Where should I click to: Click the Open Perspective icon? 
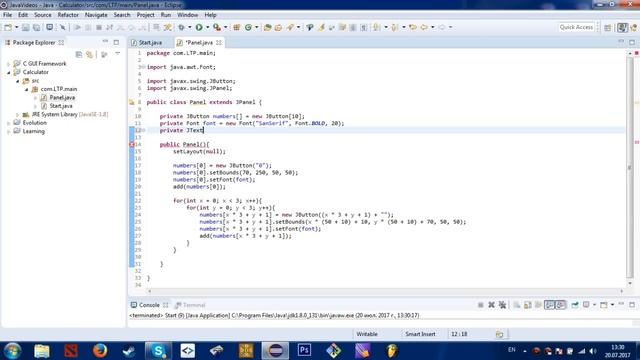pos(608,27)
